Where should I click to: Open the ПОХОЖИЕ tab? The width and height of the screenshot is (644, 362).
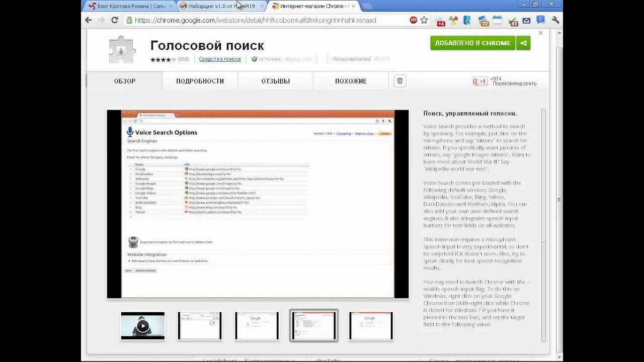coord(351,81)
